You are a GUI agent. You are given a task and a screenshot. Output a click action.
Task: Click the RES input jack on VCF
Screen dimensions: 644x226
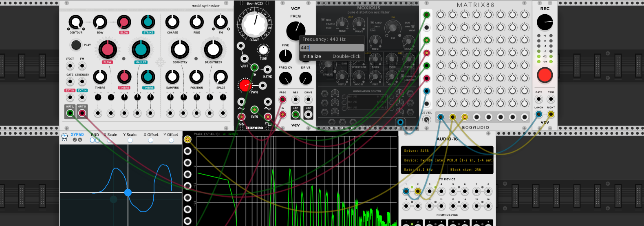296,99
